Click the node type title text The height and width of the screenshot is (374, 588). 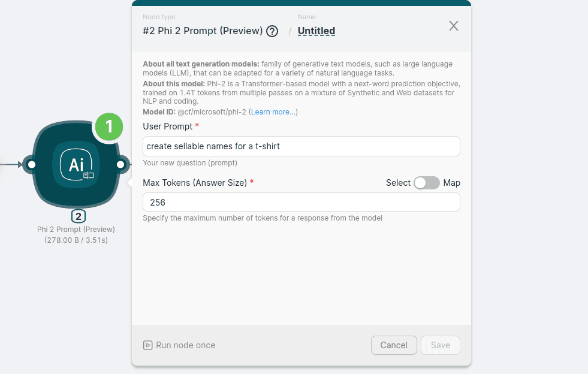pyautogui.click(x=203, y=31)
